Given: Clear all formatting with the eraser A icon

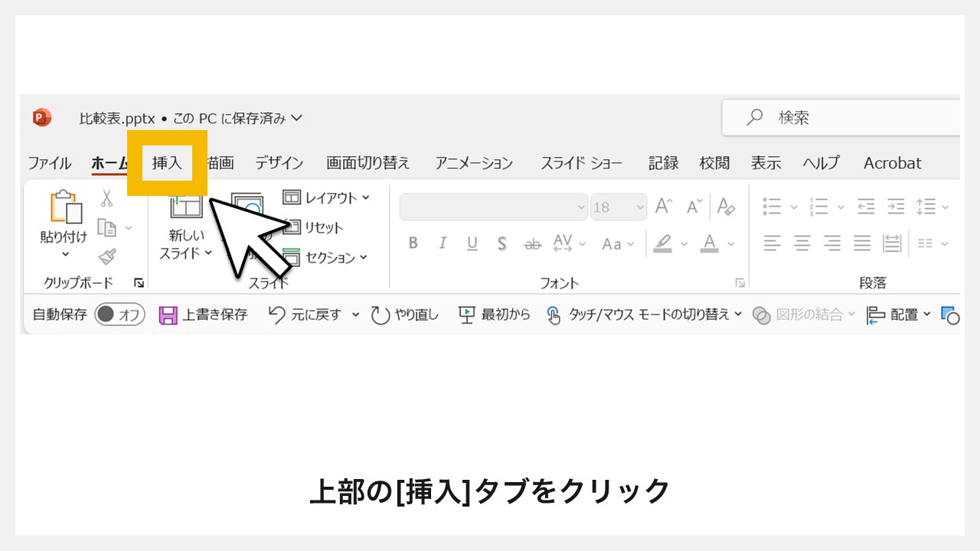Looking at the screenshot, I should pyautogui.click(x=724, y=205).
